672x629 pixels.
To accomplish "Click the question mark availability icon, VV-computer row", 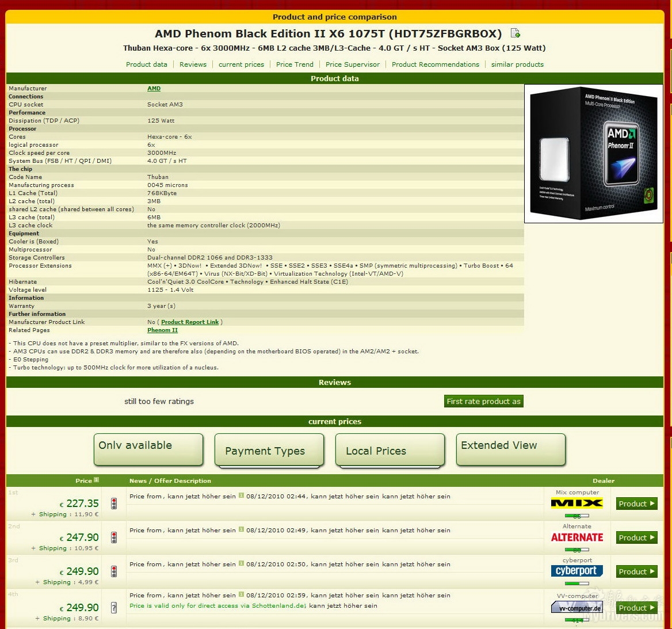I will (114, 608).
